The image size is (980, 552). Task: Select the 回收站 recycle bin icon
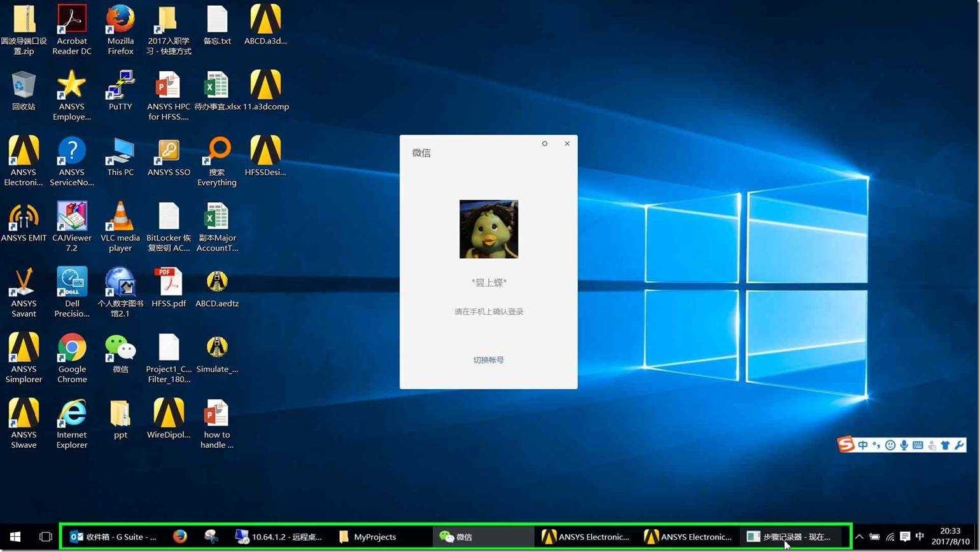click(x=24, y=91)
